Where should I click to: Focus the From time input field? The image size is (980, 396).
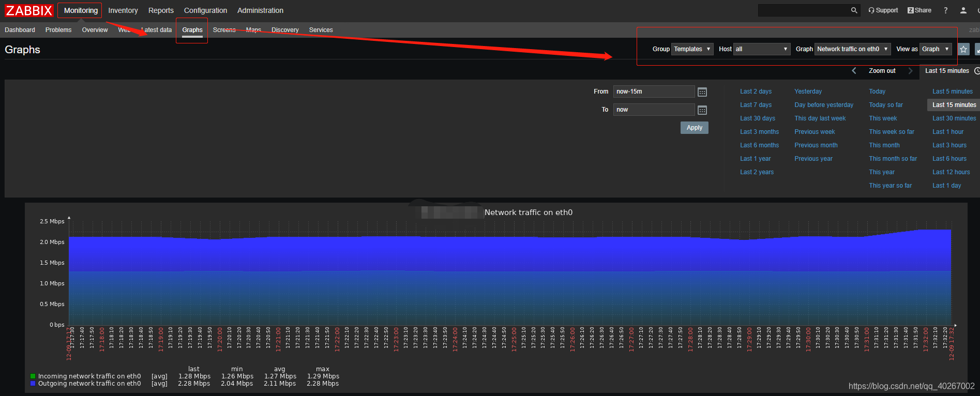654,92
